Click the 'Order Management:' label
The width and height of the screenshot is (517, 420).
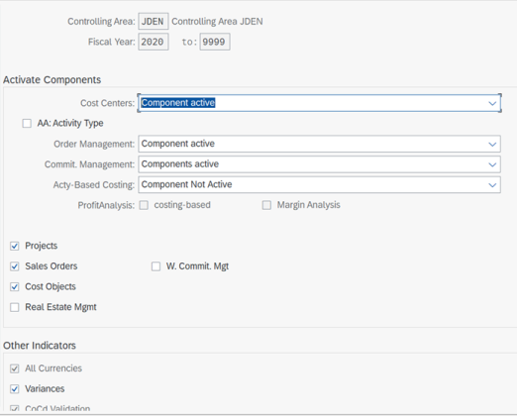94,145
